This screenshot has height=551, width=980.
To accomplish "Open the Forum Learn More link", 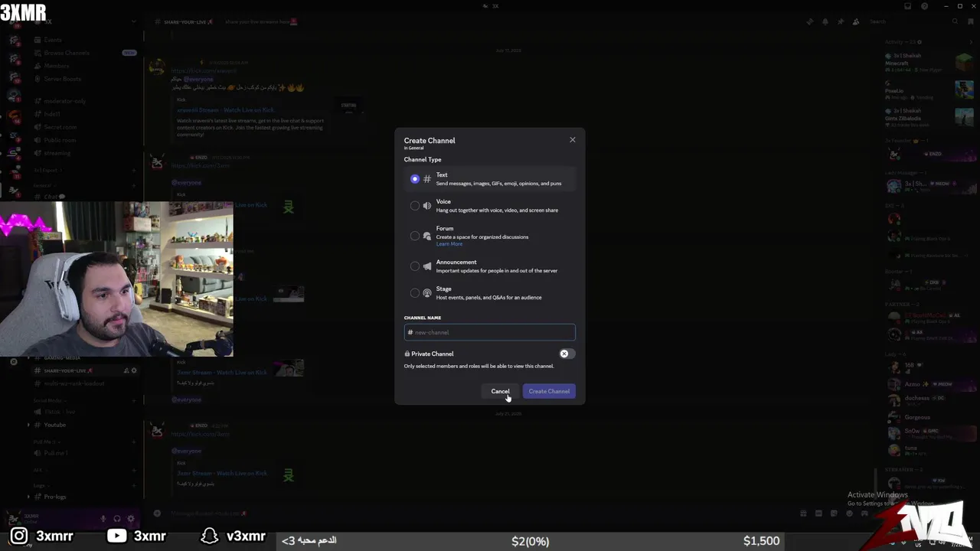I will coord(449,244).
